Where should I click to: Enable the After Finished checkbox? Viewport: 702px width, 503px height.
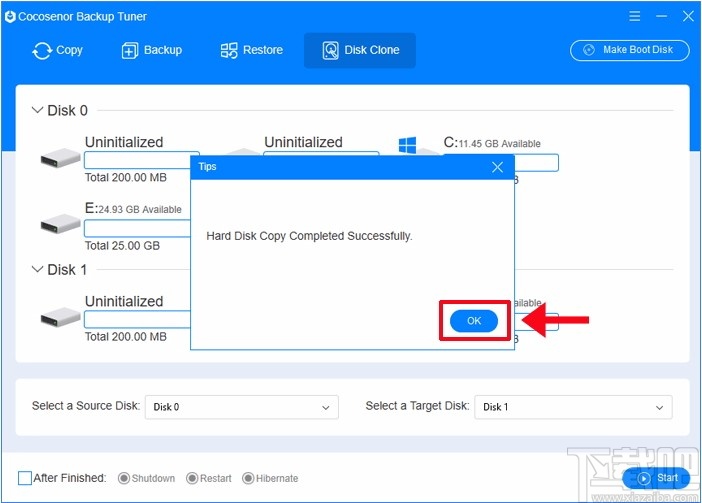coord(25,478)
